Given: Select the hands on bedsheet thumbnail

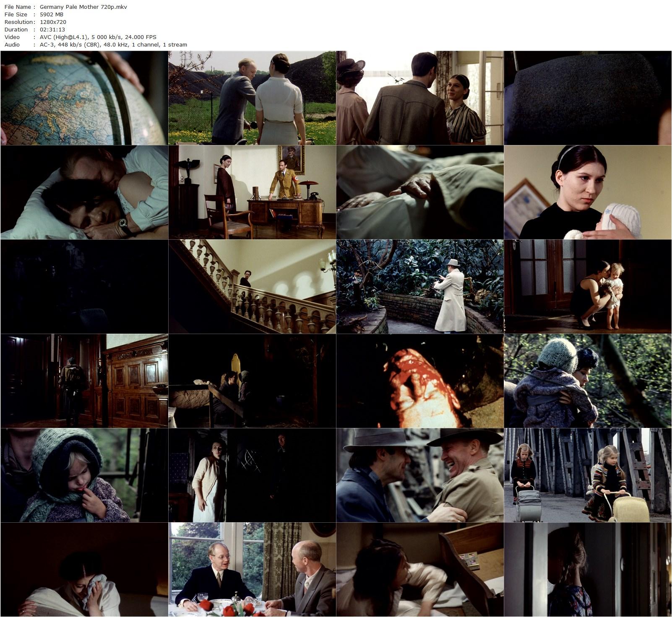Looking at the screenshot, I should point(419,192).
